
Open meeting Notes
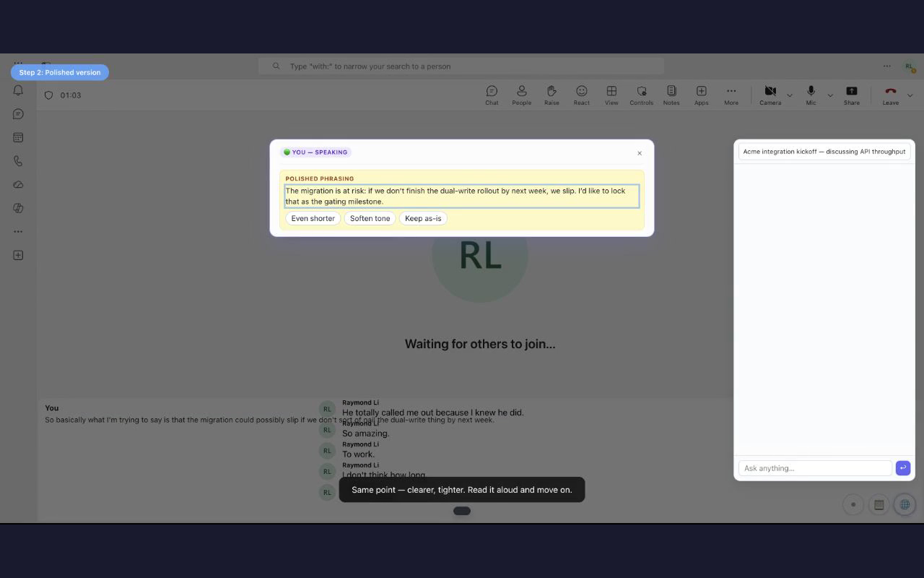[671, 95]
